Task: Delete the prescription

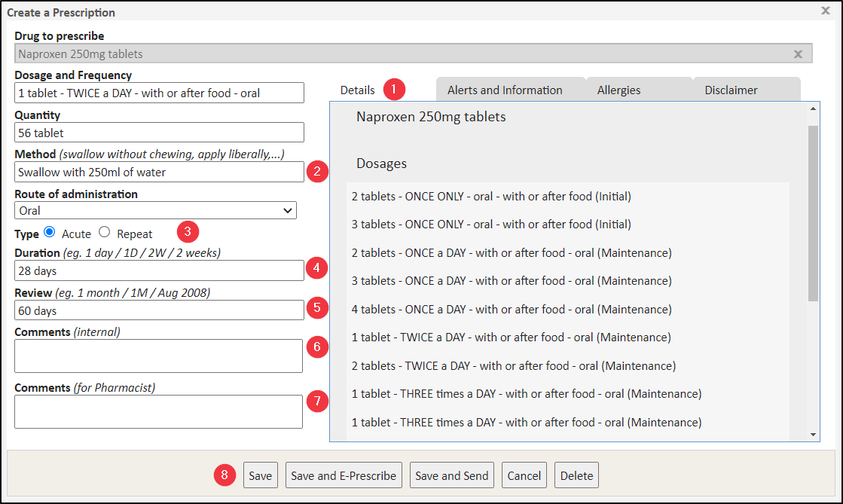Action: (x=576, y=475)
